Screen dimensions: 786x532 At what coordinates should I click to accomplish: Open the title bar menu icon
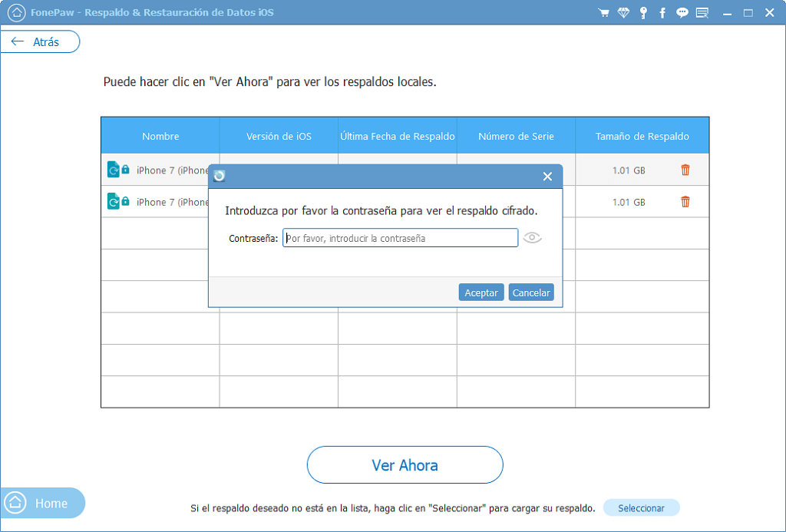coord(702,13)
